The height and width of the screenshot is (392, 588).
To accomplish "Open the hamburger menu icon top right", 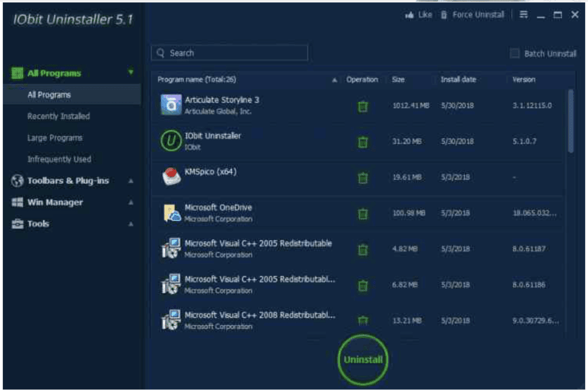I will 523,15.
